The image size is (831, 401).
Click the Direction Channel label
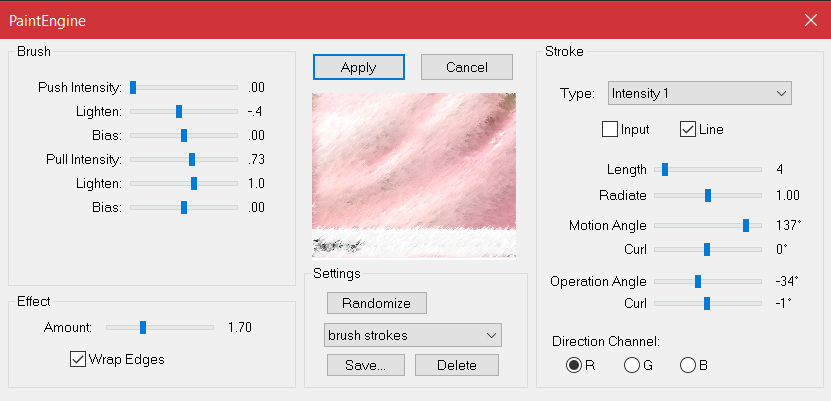pos(606,341)
